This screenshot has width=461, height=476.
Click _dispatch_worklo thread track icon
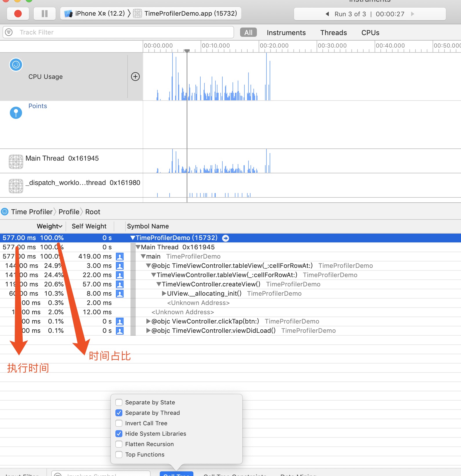tap(16, 186)
